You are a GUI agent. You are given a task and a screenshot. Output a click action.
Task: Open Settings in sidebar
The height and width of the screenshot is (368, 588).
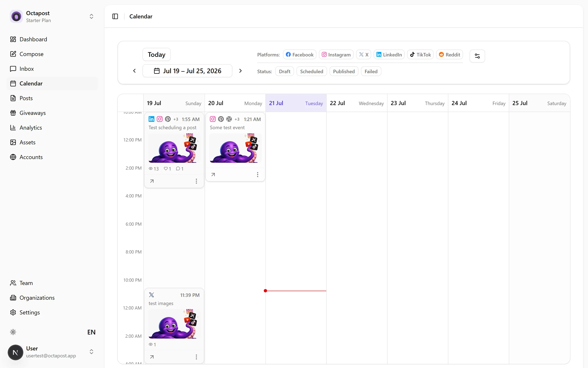click(x=52, y=313)
